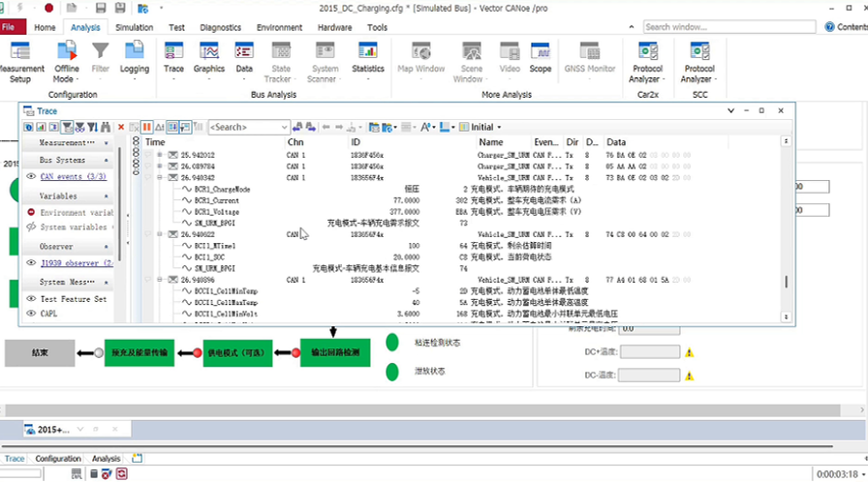868x482 pixels.
Task: Click DC+ temperature warning icon
Action: tap(689, 352)
